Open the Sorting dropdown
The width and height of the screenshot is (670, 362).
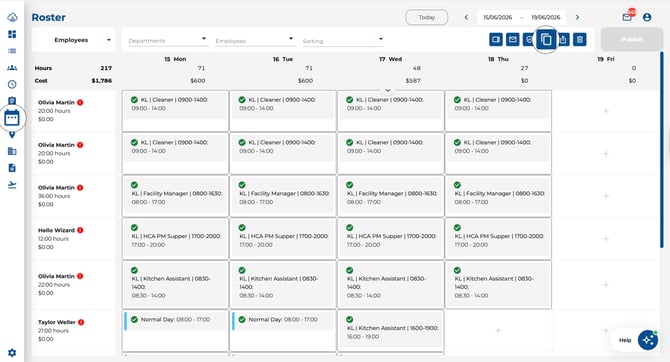343,41
